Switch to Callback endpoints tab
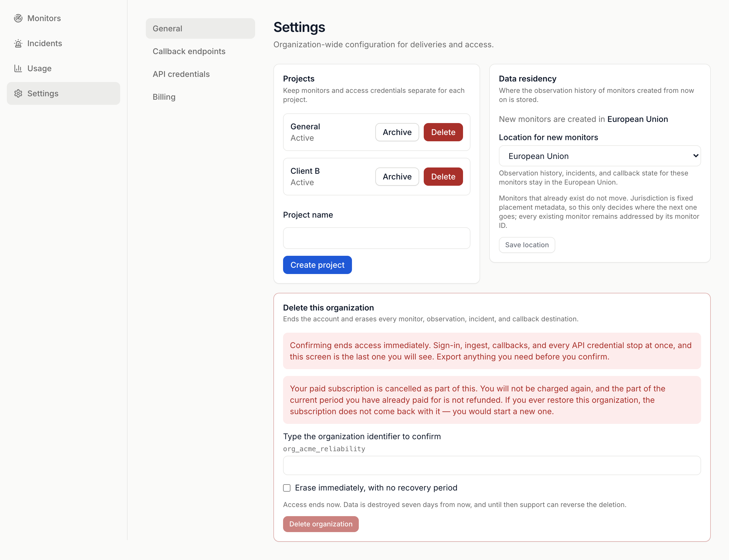Viewport: 729px width, 560px height. point(200,51)
